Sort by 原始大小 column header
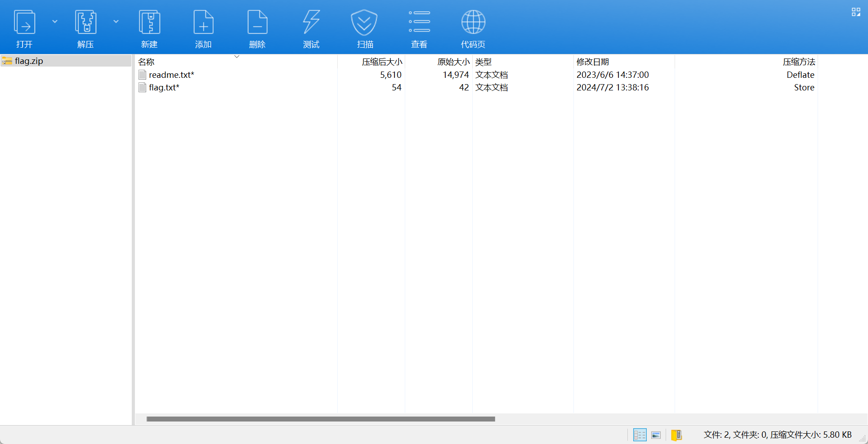868x444 pixels. (x=453, y=62)
